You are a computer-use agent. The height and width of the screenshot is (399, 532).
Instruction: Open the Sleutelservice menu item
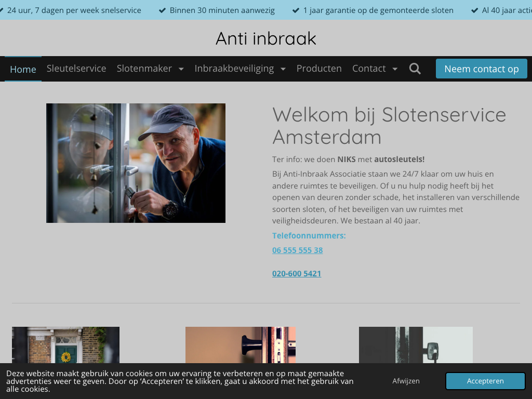point(76,69)
